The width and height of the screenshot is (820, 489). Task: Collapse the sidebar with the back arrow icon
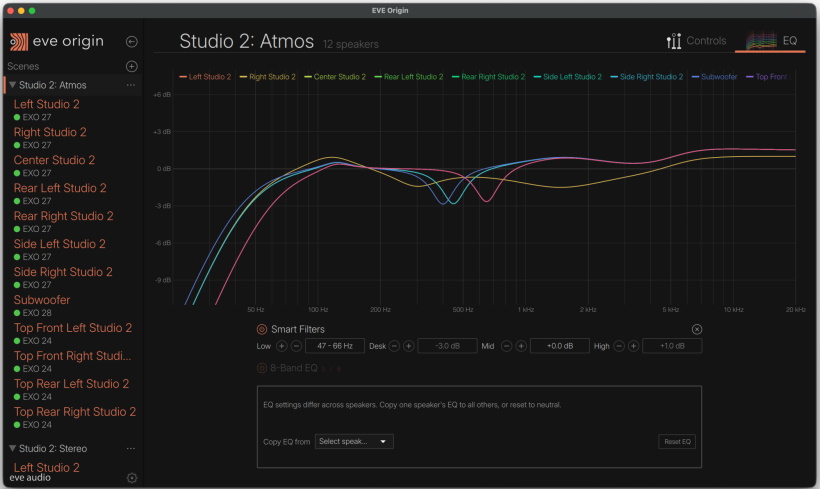coord(132,42)
